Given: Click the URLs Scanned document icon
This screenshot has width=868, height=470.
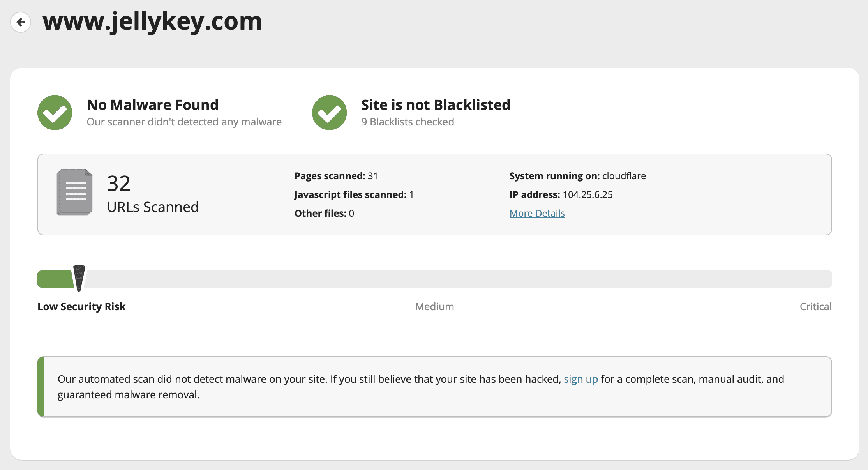Looking at the screenshot, I should click(75, 192).
